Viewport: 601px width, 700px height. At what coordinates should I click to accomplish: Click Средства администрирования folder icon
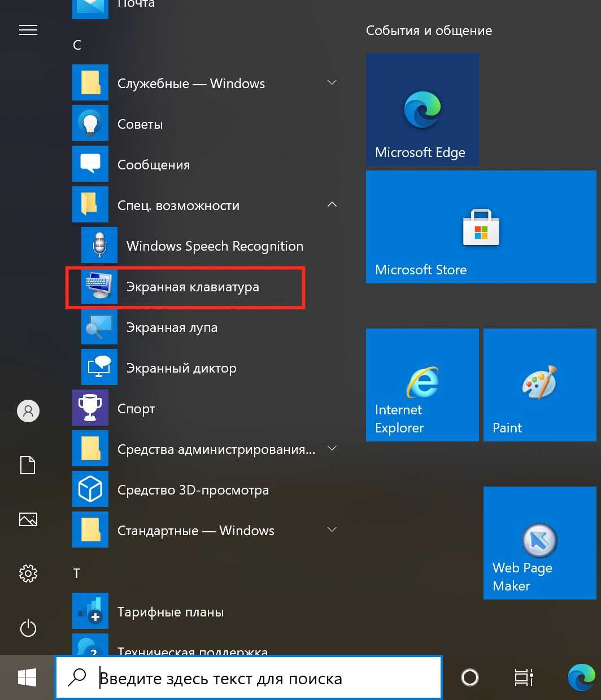pyautogui.click(x=90, y=449)
